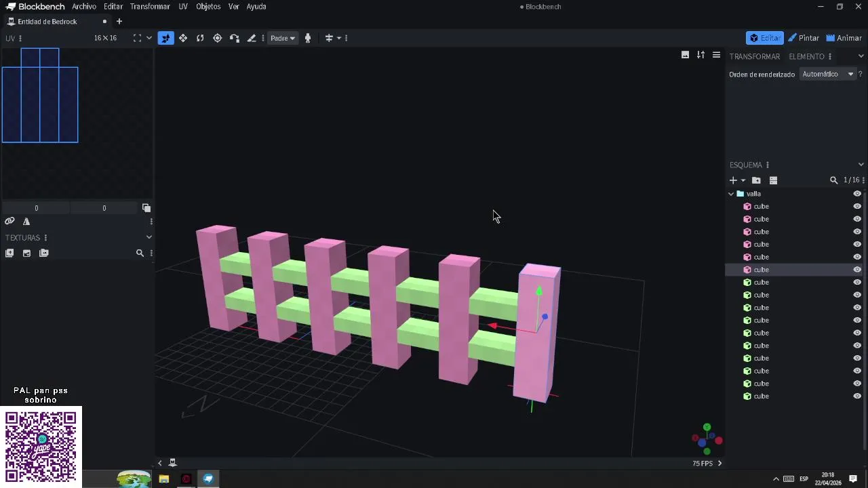868x488 pixels.
Task: Open the UV menu in menu bar
Action: [183, 7]
